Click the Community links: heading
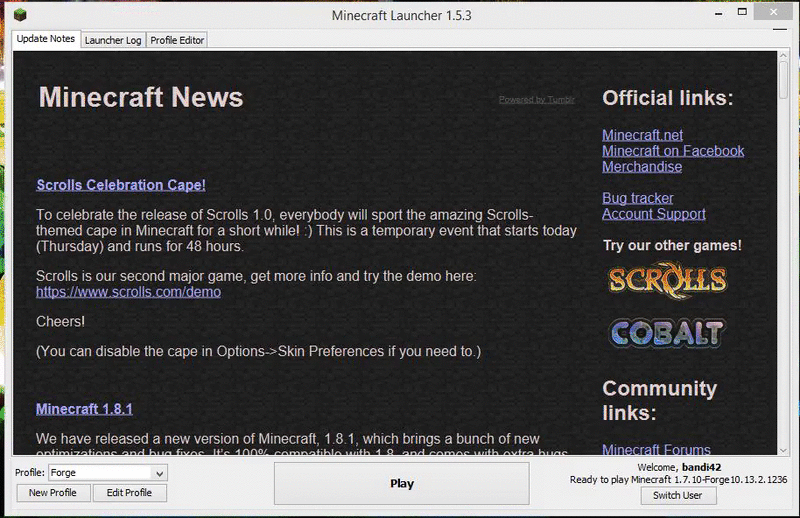The image size is (800, 518). coord(660,401)
